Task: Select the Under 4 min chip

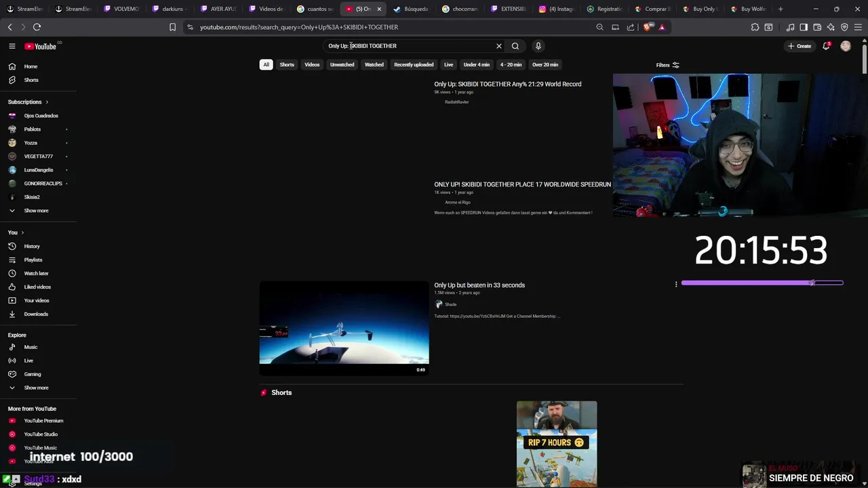Action: 477,64
